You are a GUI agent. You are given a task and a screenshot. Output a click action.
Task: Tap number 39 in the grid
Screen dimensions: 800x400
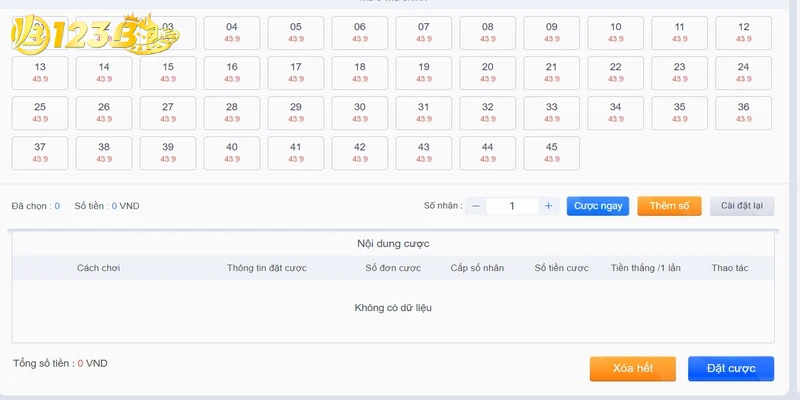pos(168,153)
